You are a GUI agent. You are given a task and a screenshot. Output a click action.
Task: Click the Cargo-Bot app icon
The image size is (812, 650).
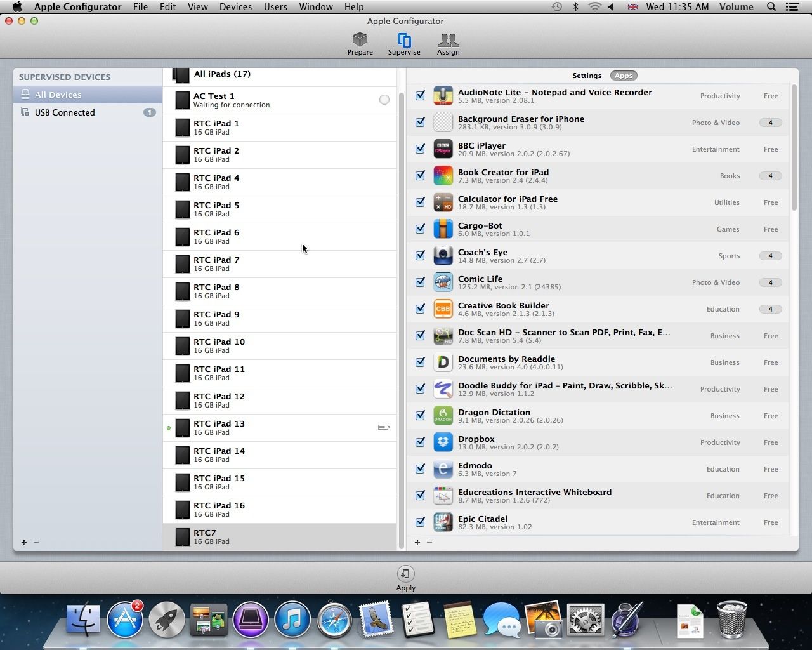pos(443,229)
